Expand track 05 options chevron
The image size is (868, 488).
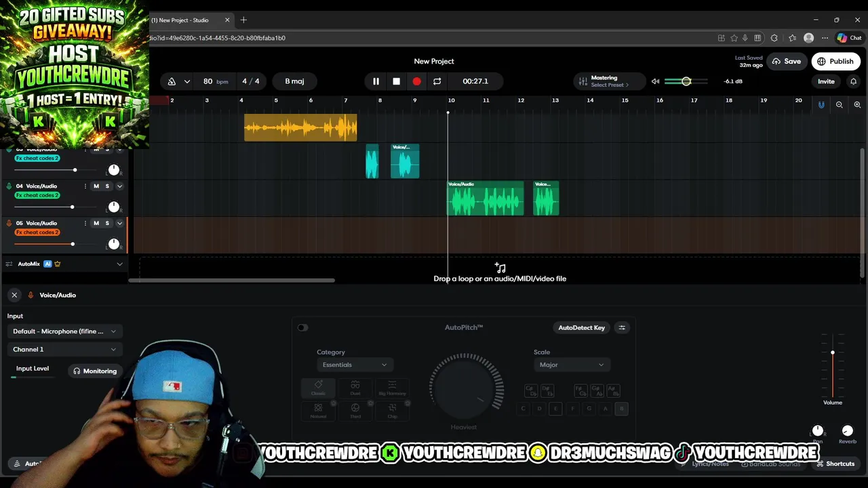point(119,223)
